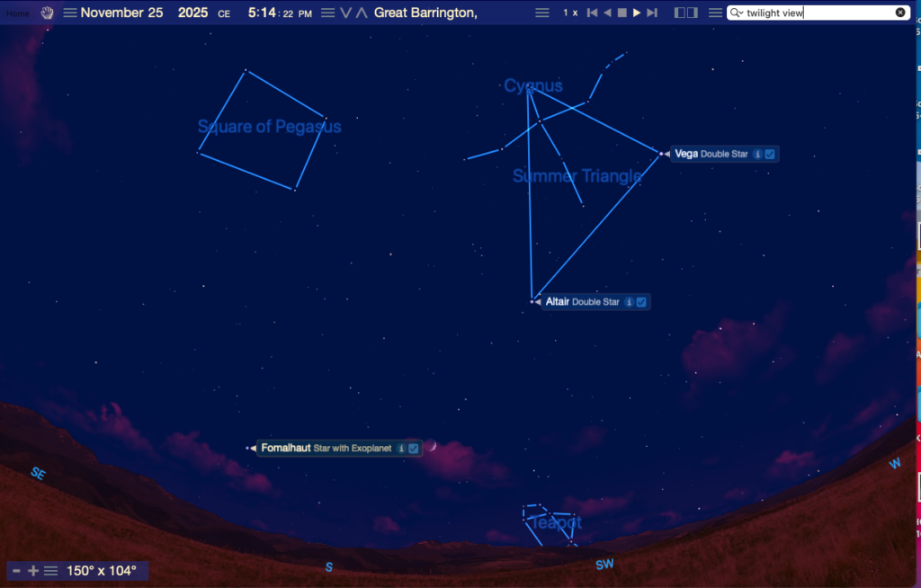The image size is (921, 588).
Task: Stop the time flow
Action: tap(621, 13)
